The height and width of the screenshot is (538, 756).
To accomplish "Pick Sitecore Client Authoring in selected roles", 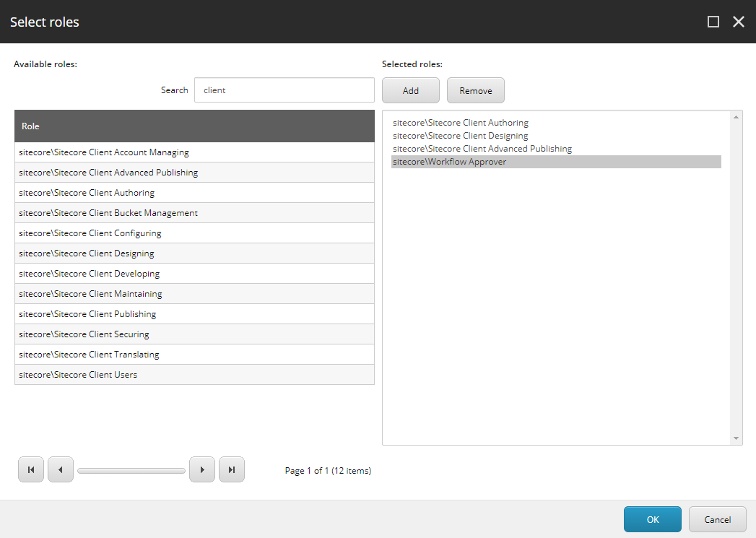I will 556,123.
